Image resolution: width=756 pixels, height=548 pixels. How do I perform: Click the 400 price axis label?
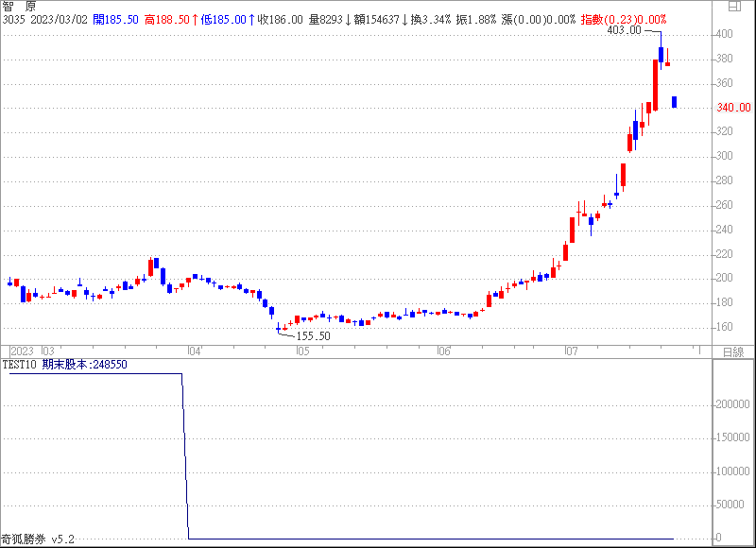726,35
